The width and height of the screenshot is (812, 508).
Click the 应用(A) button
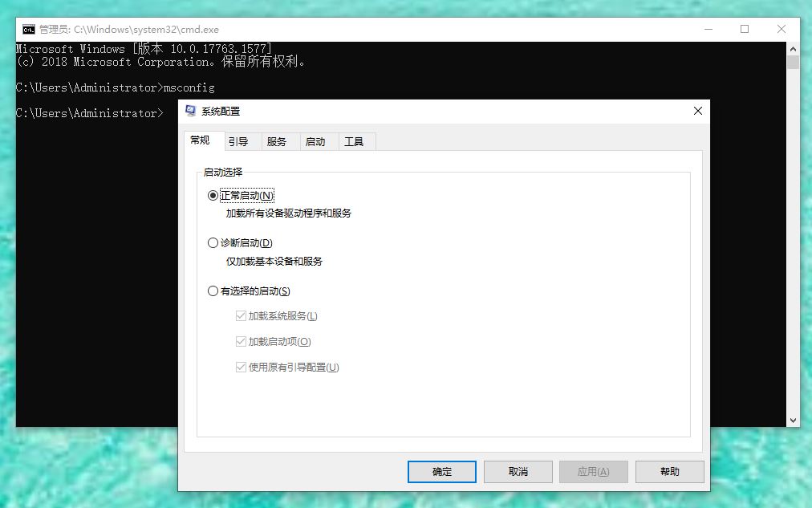[594, 472]
